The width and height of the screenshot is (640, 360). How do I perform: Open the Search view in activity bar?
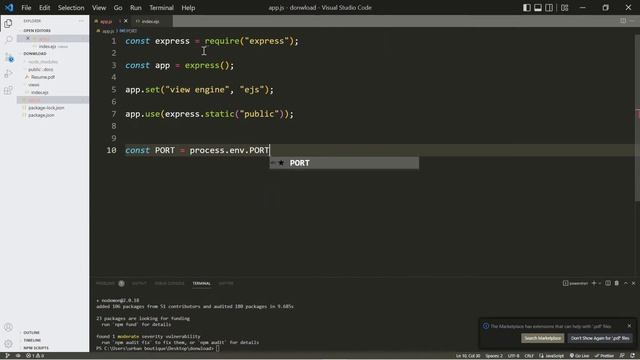pyautogui.click(x=8, y=40)
